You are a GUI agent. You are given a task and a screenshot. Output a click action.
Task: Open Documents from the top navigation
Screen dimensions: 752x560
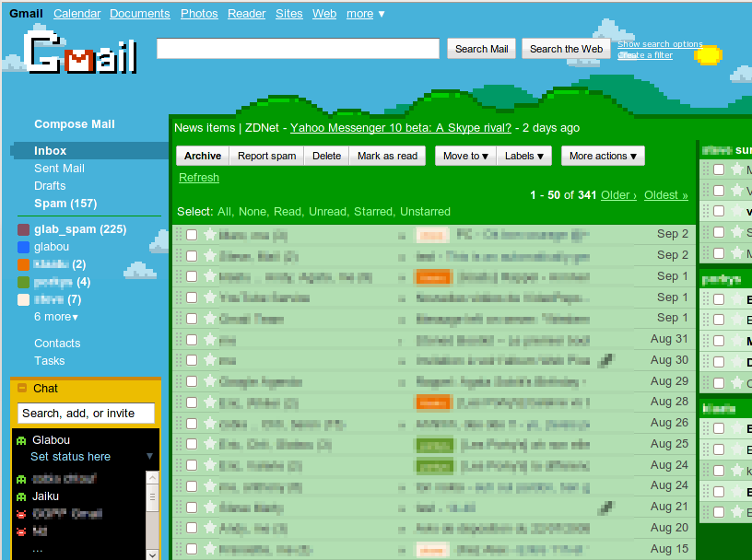139,14
